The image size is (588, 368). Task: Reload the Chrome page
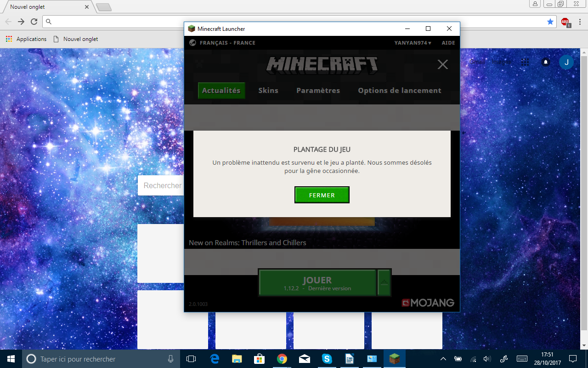(x=34, y=22)
